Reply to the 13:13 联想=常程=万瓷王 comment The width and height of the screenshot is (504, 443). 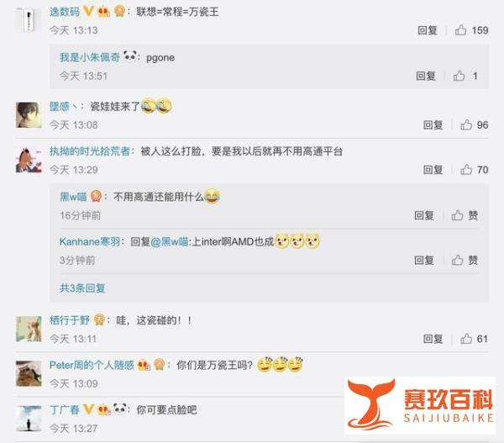pos(428,30)
